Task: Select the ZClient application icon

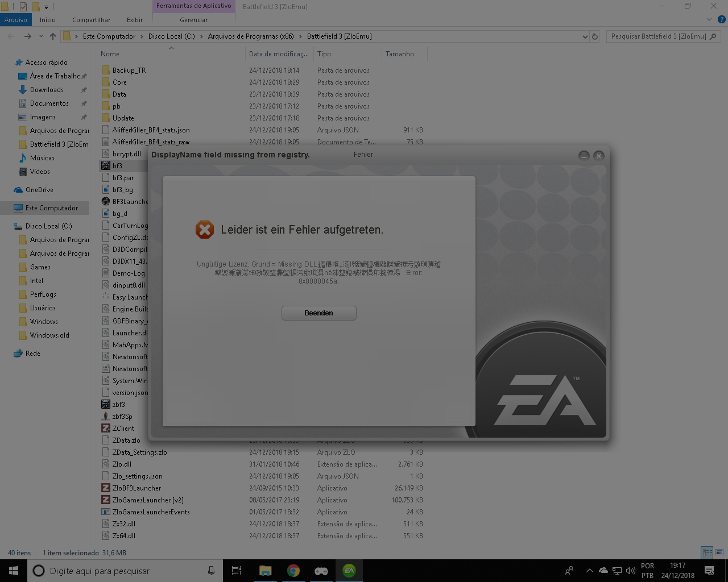Action: click(x=106, y=429)
